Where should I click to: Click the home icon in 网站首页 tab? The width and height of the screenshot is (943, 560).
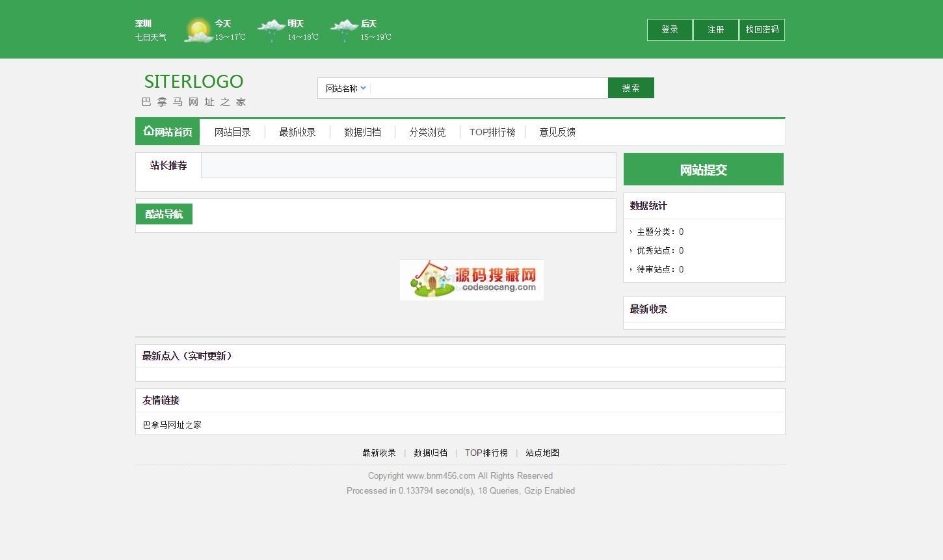click(x=148, y=131)
